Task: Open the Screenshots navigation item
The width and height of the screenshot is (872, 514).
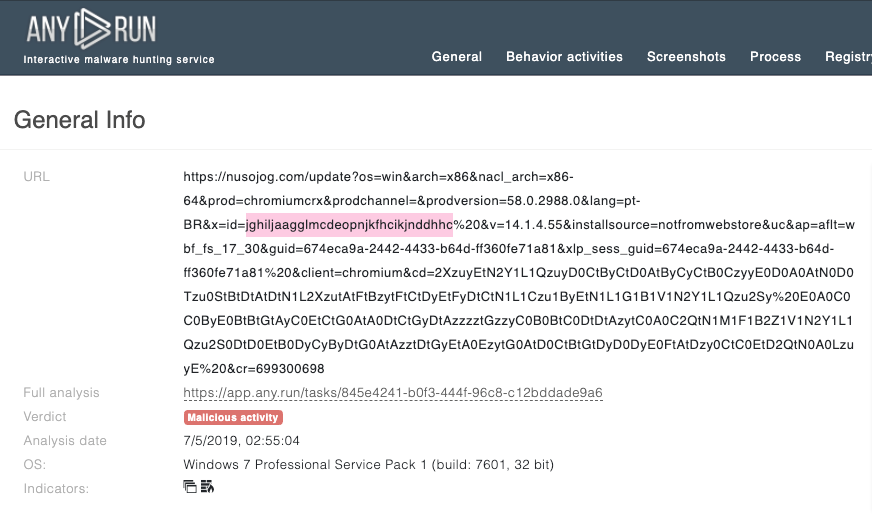Action: [686, 57]
